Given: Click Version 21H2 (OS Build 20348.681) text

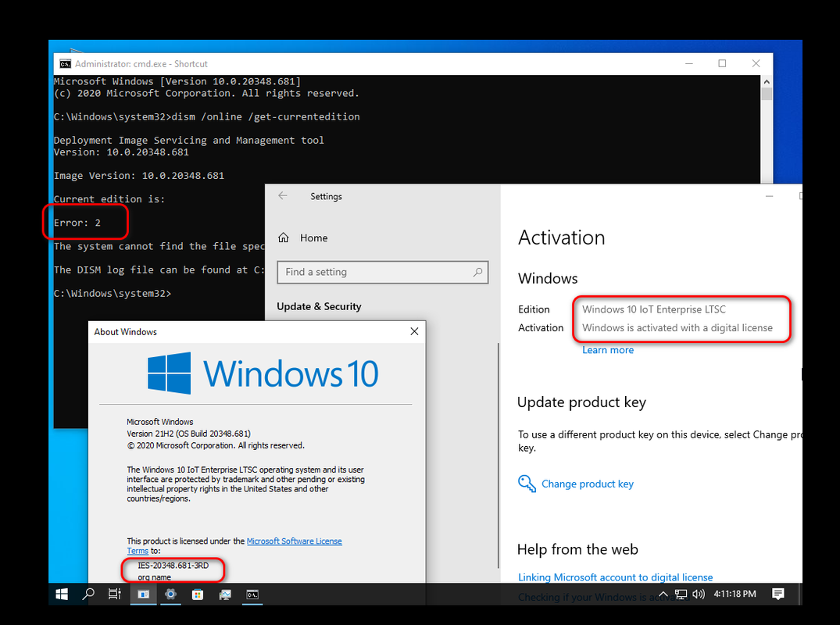Looking at the screenshot, I should [188, 434].
